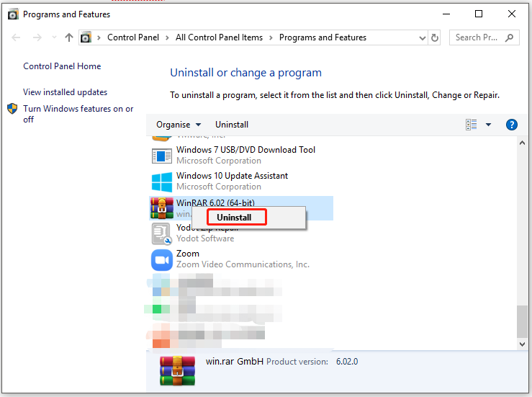Select the Zoom program name

click(188, 254)
